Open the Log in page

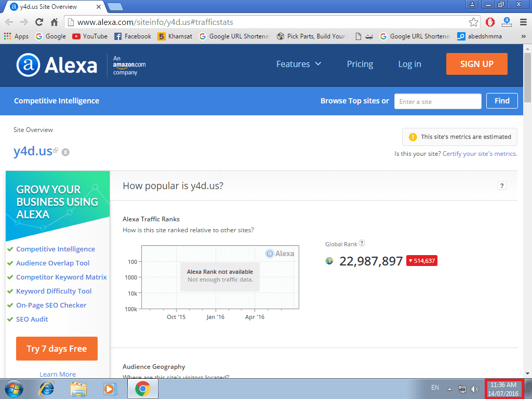(409, 64)
